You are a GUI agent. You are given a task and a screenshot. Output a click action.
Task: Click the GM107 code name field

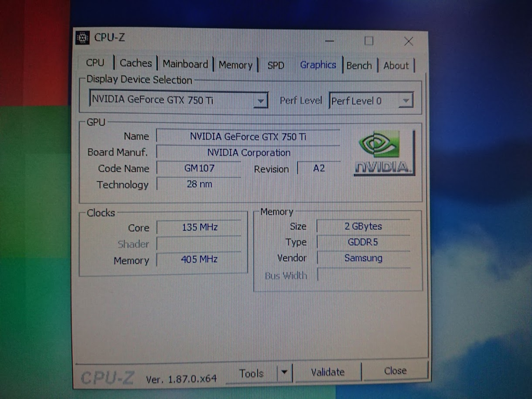point(199,168)
